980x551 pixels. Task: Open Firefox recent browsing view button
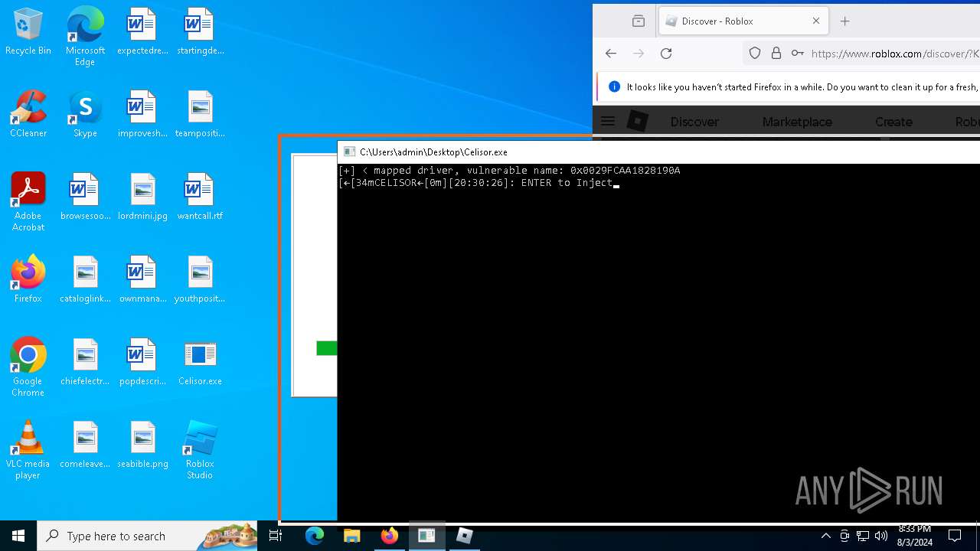pos(639,21)
